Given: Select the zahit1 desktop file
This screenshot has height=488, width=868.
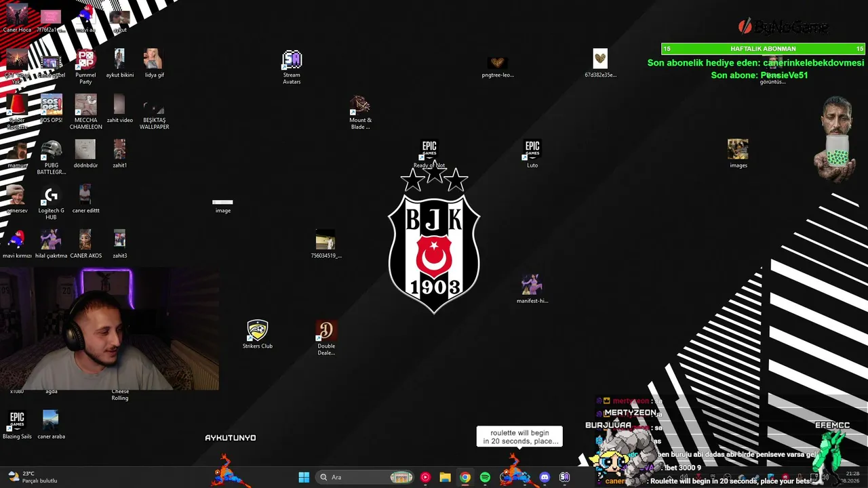Looking at the screenshot, I should click(x=120, y=154).
